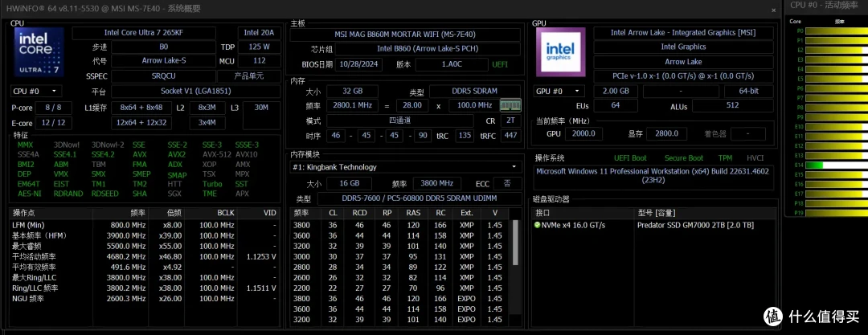Click the 'HVCI' status label
Viewport: 868px width, 335px height.
tap(755, 157)
